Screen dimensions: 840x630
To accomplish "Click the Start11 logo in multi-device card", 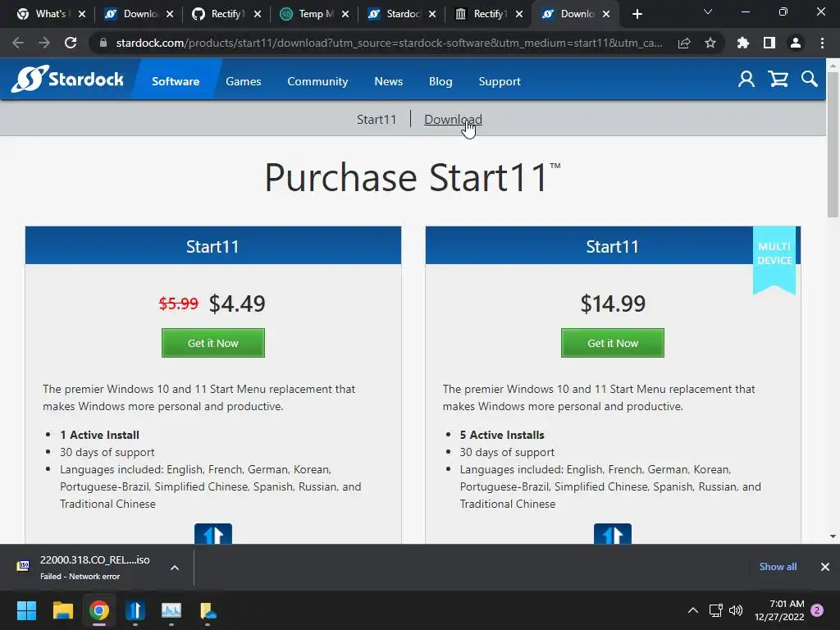I will [613, 534].
